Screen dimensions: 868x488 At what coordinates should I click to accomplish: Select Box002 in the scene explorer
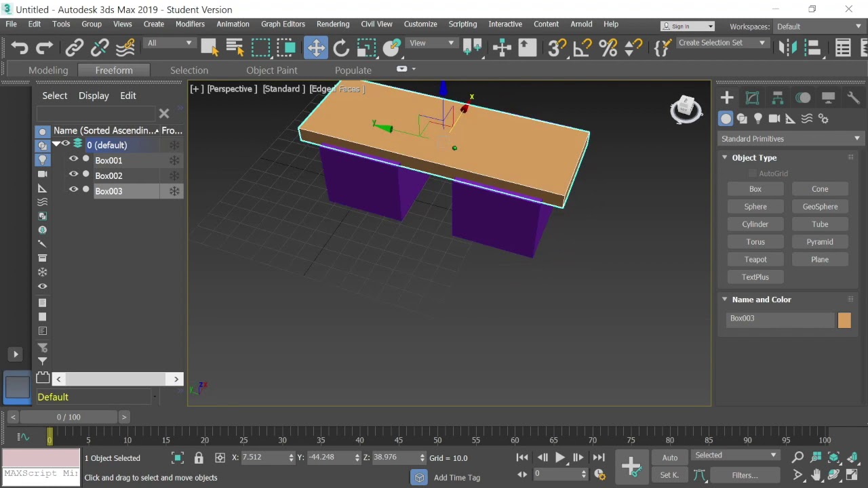[x=108, y=176]
